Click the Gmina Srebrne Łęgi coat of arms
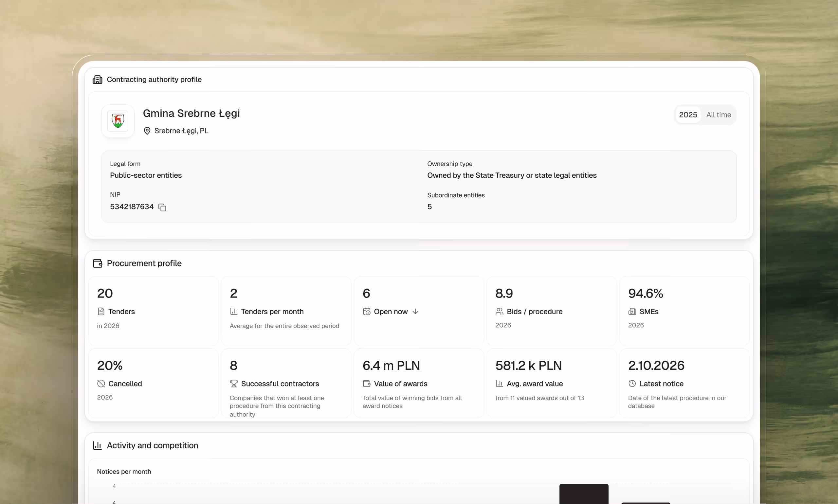838x504 pixels. (x=118, y=121)
